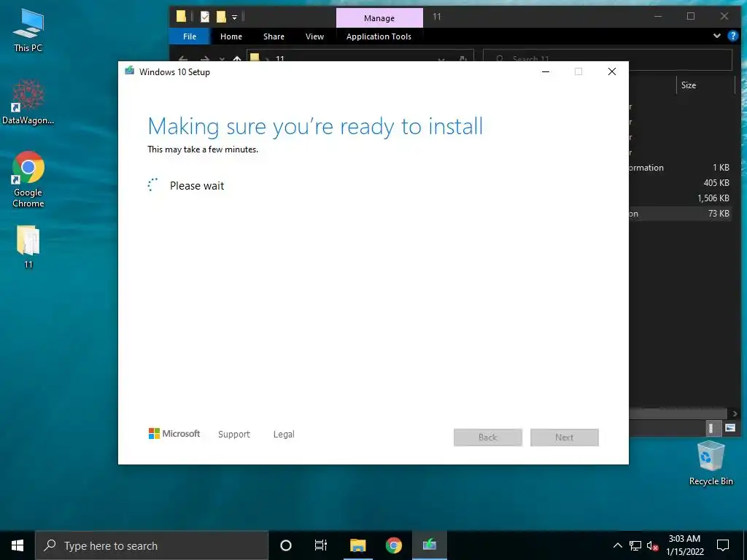Viewport: 747px width, 560px height.
Task: Click the Microsoft logo in the Setup dialog
Action: pyautogui.click(x=174, y=433)
